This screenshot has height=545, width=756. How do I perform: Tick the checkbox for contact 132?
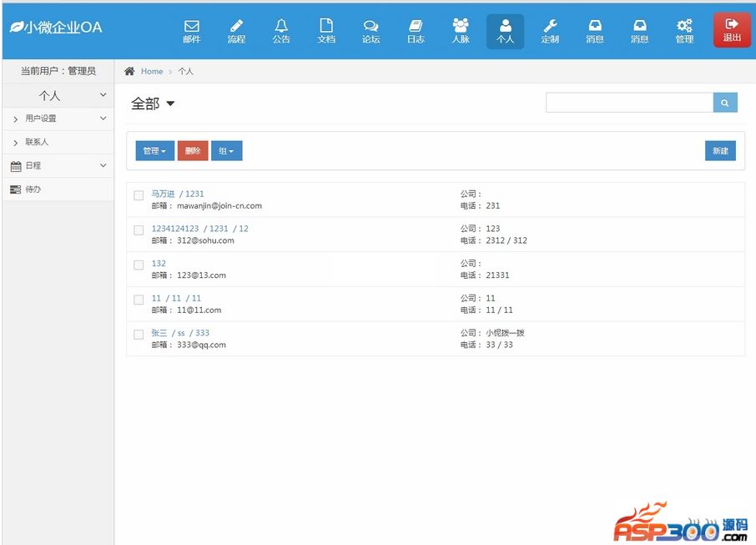coord(139,265)
